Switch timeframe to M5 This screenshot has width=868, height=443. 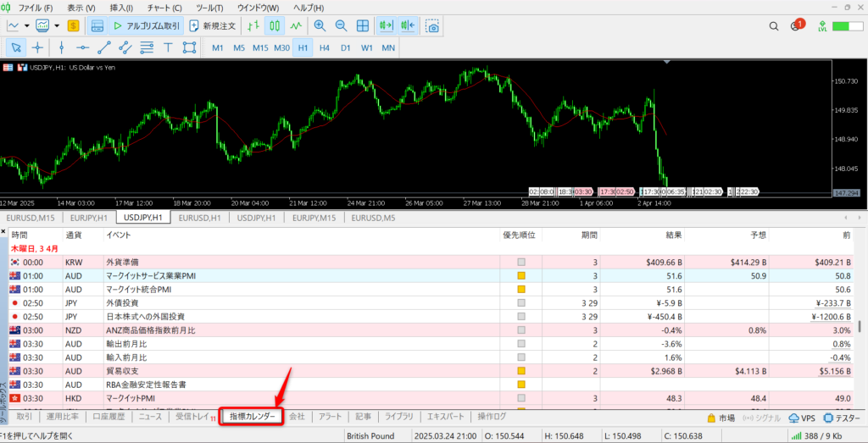click(x=238, y=47)
